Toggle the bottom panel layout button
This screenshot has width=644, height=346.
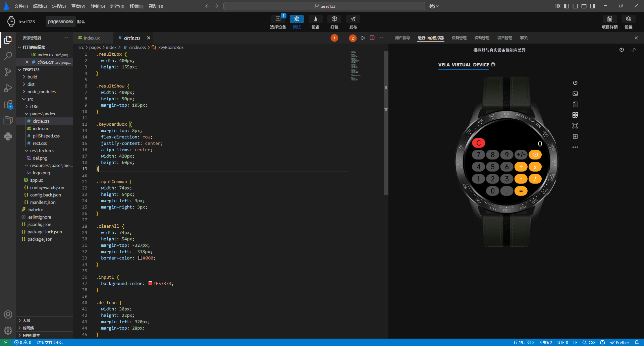point(575,6)
